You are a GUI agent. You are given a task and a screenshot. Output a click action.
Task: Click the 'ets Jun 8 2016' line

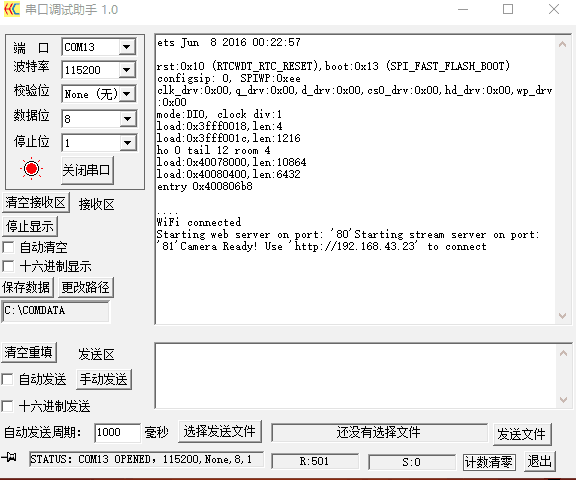coord(228,42)
